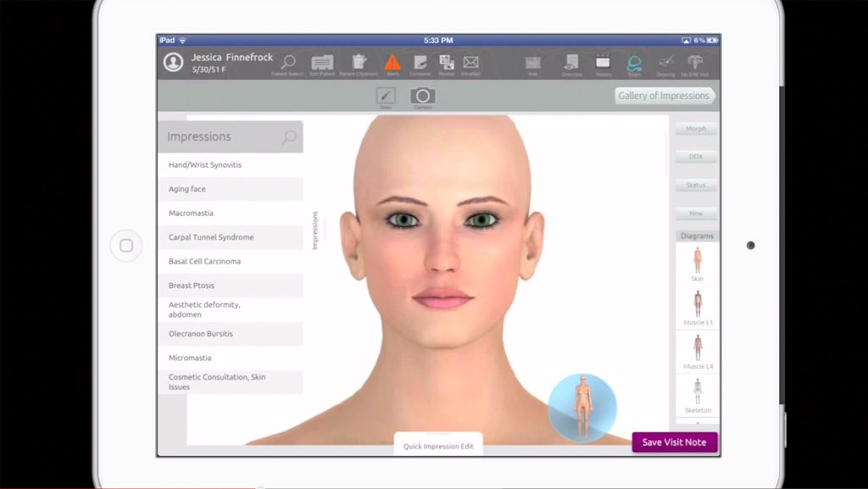Select Breast Ptosis impression

pos(231,286)
